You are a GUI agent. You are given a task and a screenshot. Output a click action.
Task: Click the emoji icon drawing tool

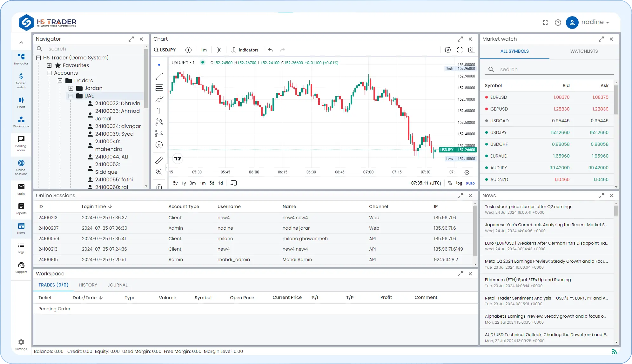[159, 145]
